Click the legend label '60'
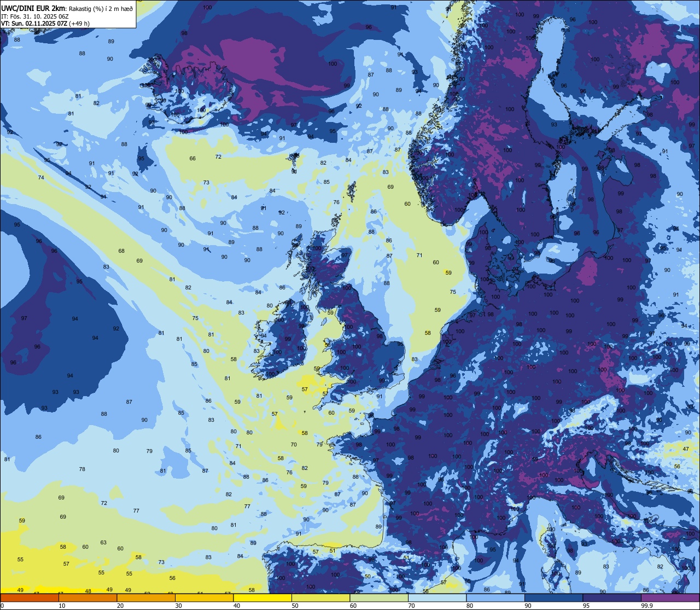Viewport: 700px width, 610px height. 353,606
